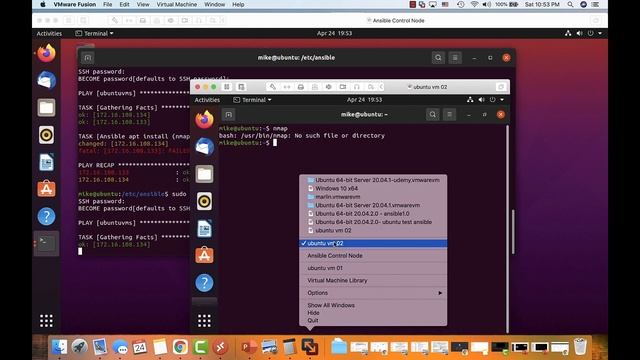Screen dimensions: 640x360
Task: Toggle volume icon in Ansible Control Node top bar
Action: tap(579, 33)
